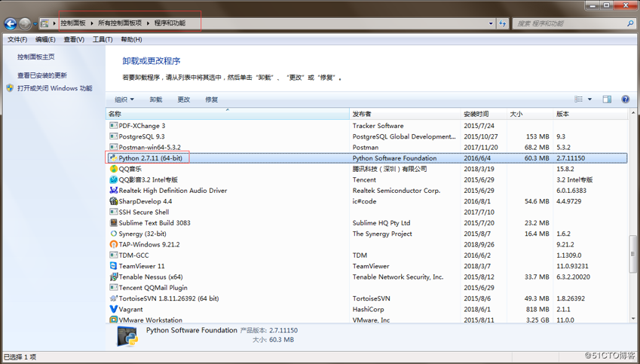Sort by the 大小 column header
Screen dimensions: 640x364
(x=530, y=114)
